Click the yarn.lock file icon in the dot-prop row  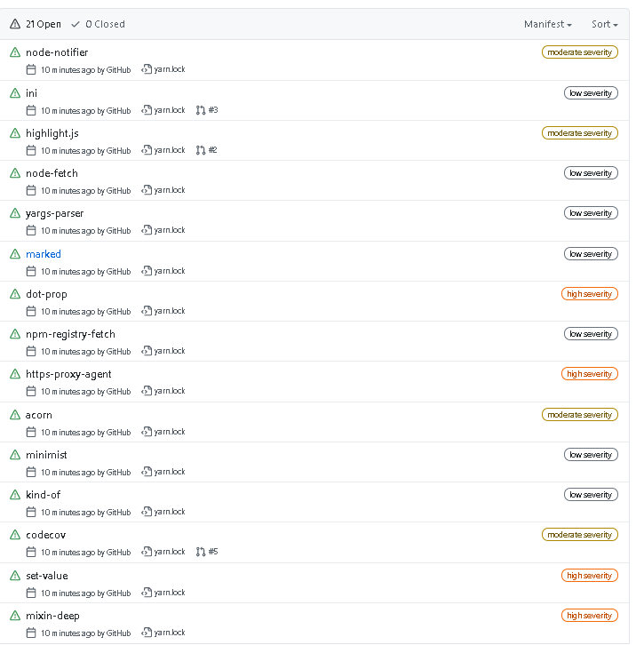(x=147, y=311)
